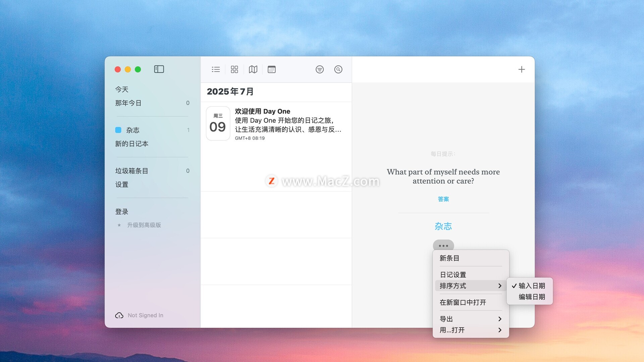The height and width of the screenshot is (362, 644).
Task: Click the daily prompt question text
Action: pos(443,176)
